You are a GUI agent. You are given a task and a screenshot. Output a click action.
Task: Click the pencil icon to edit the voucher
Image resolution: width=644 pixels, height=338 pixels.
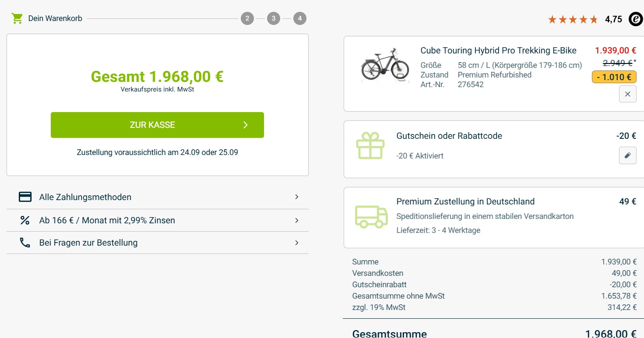[627, 155]
